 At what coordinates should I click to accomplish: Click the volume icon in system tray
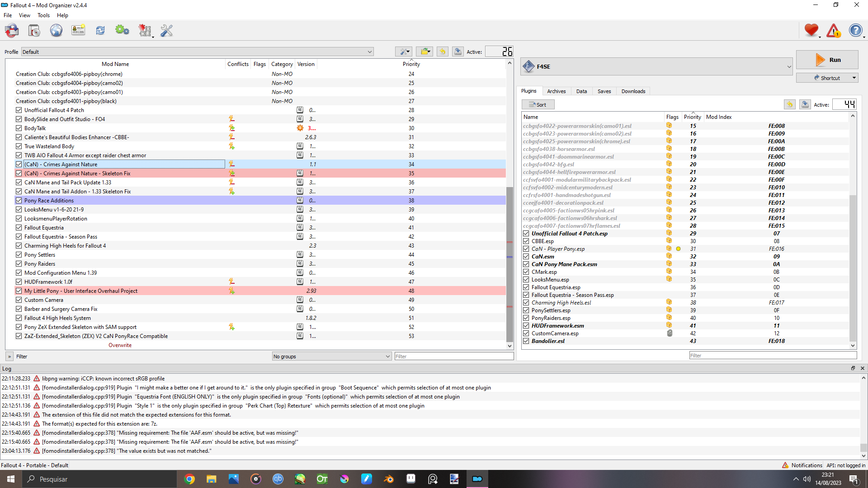[807, 479]
